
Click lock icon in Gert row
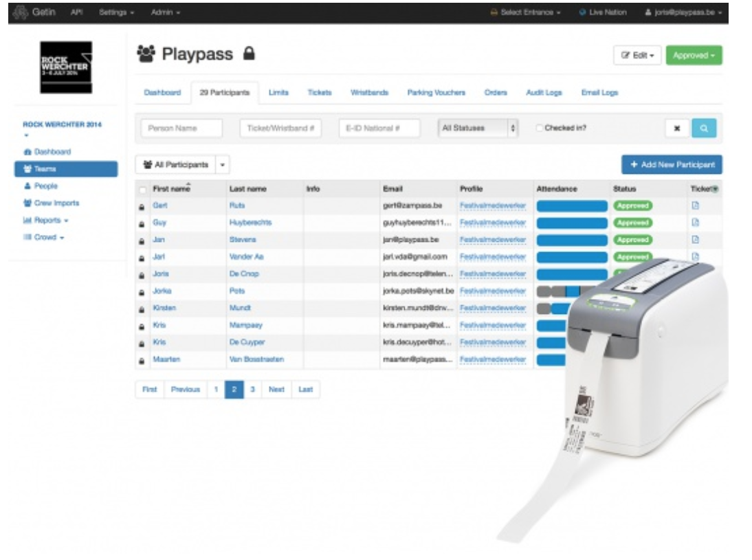(x=142, y=207)
